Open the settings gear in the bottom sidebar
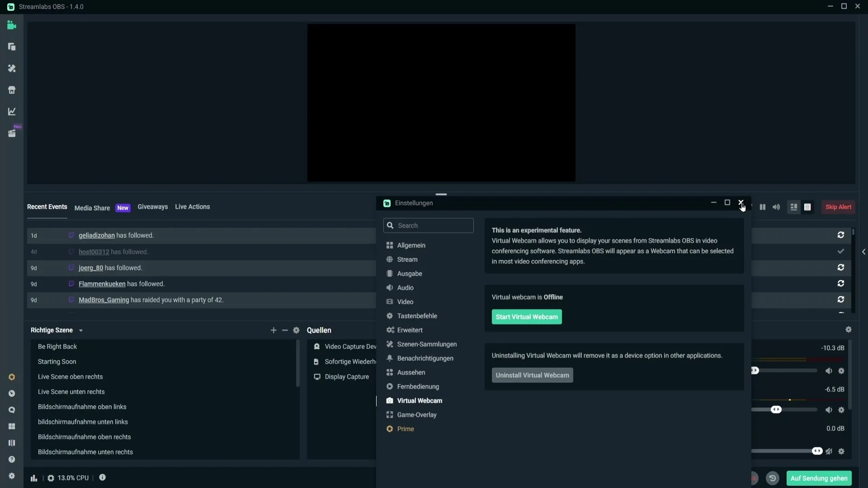The width and height of the screenshot is (868, 488). coord(12,476)
